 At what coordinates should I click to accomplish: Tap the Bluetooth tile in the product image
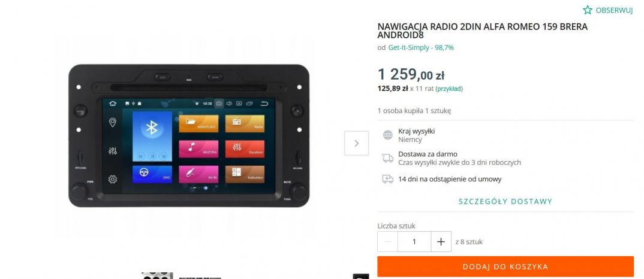click(152, 137)
